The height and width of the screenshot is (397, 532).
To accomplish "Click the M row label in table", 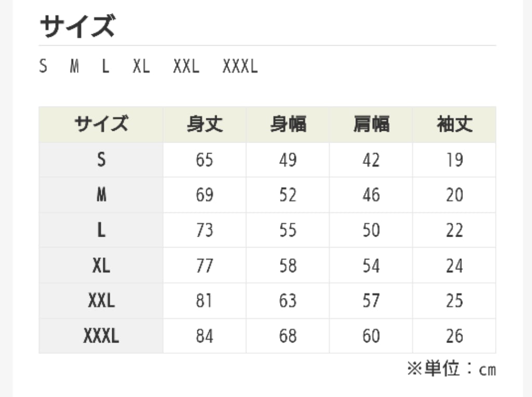I will [101, 195].
